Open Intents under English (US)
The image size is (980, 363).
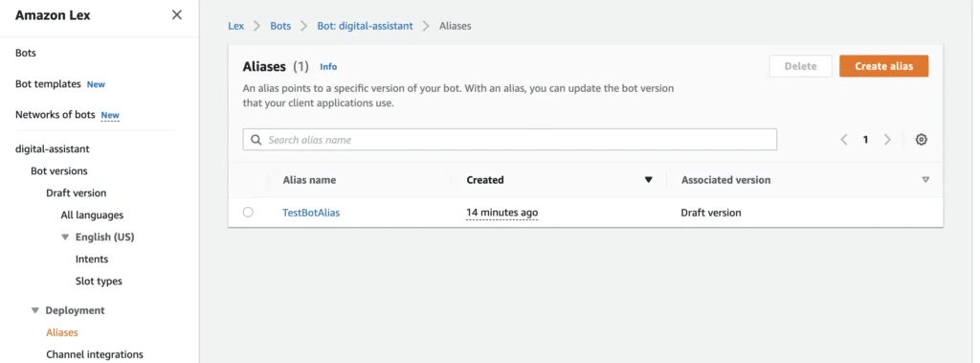pyautogui.click(x=92, y=260)
